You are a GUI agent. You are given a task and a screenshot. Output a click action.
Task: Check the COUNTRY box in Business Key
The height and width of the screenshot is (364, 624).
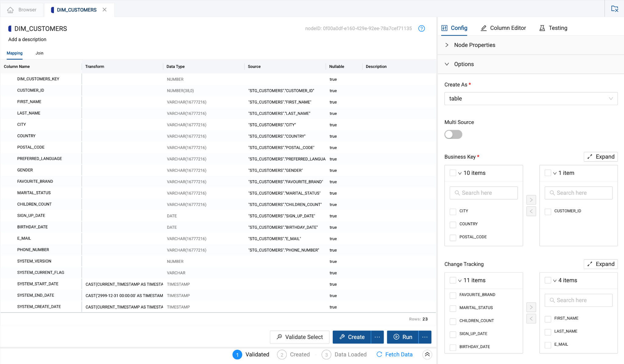click(453, 224)
